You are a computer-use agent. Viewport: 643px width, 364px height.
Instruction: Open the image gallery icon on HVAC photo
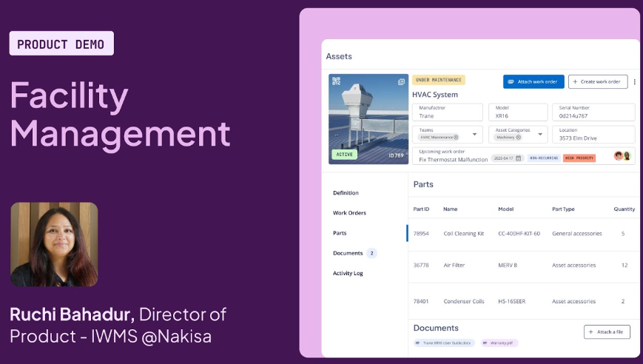pyautogui.click(x=402, y=81)
